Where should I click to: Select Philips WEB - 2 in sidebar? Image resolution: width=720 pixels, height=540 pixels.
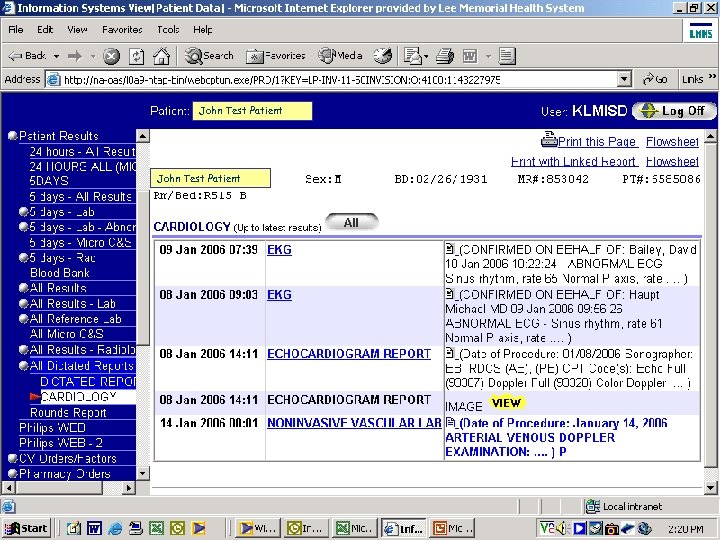coord(61,443)
